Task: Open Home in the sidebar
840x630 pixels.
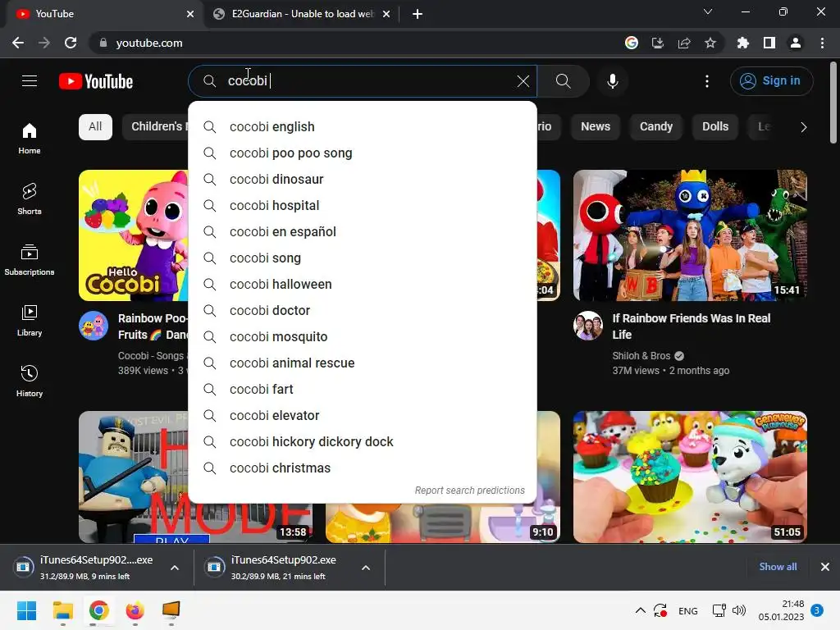Action: pos(30,138)
